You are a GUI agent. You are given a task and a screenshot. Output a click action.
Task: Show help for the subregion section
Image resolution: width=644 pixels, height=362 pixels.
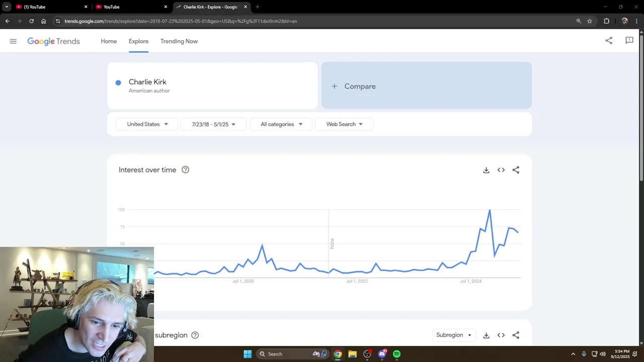pyautogui.click(x=195, y=335)
